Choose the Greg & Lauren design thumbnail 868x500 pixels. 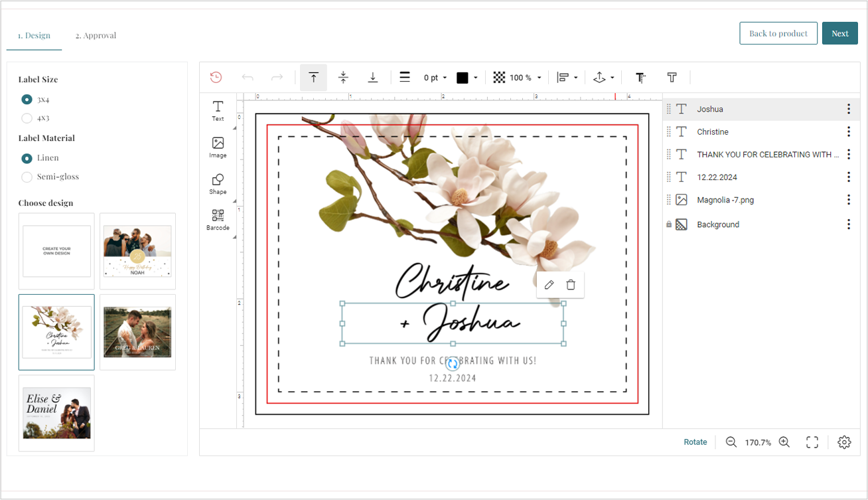pyautogui.click(x=137, y=332)
